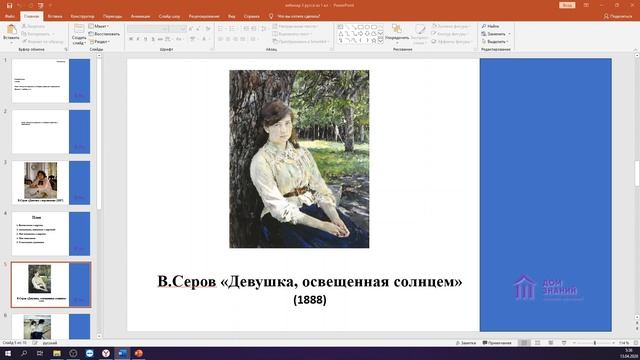Click the Поделиться share button
The image size is (640, 360).
[618, 16]
